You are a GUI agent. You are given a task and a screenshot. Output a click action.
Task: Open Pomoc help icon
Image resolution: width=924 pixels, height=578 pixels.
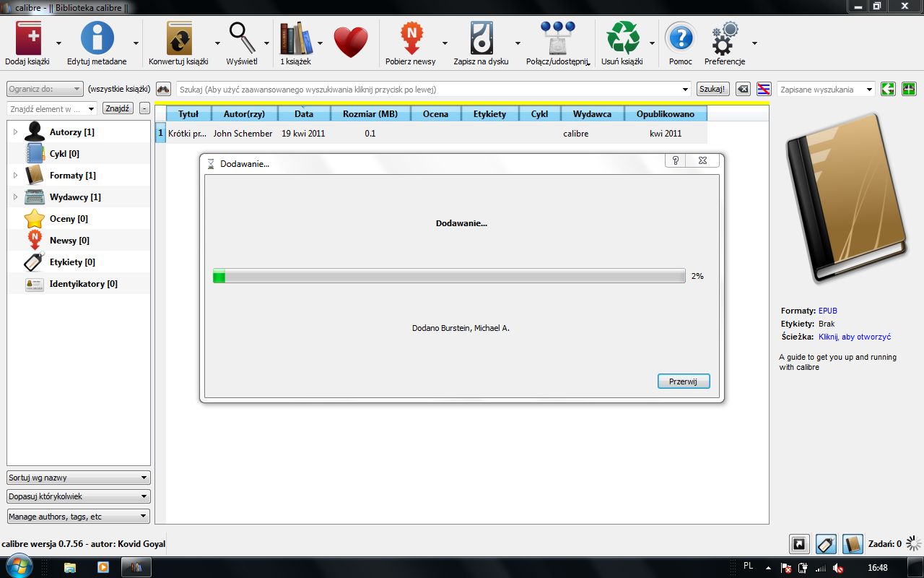[680, 38]
